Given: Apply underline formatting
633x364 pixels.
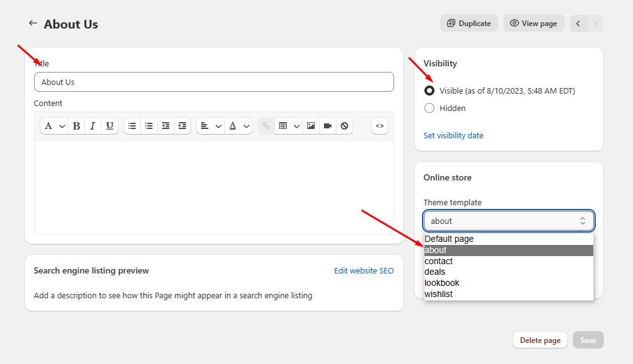Looking at the screenshot, I should point(109,126).
